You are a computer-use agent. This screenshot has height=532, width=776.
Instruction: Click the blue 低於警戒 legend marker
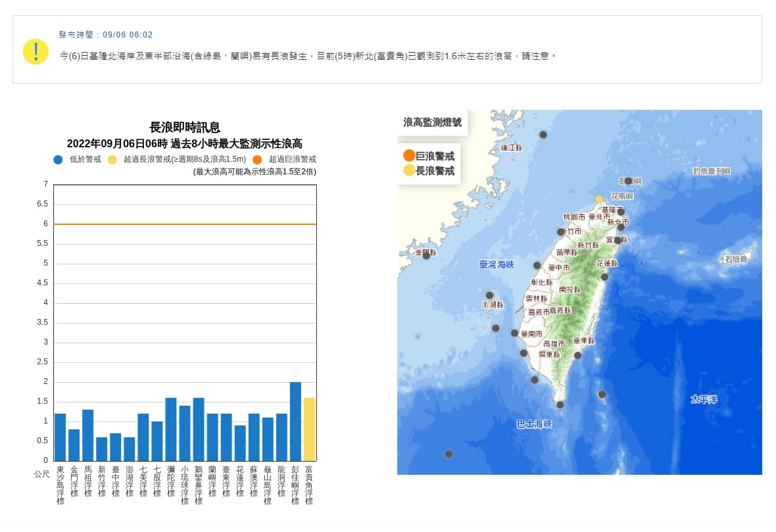pos(58,159)
